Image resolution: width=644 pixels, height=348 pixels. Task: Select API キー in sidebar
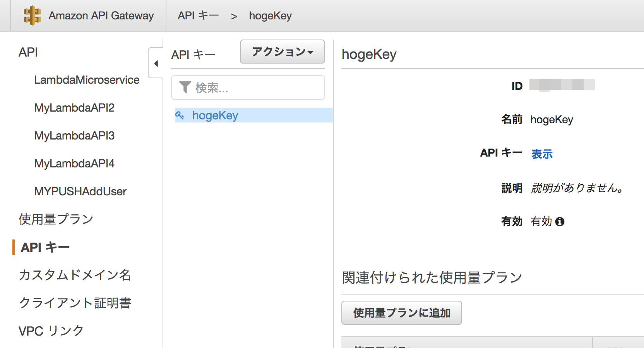[x=45, y=247]
